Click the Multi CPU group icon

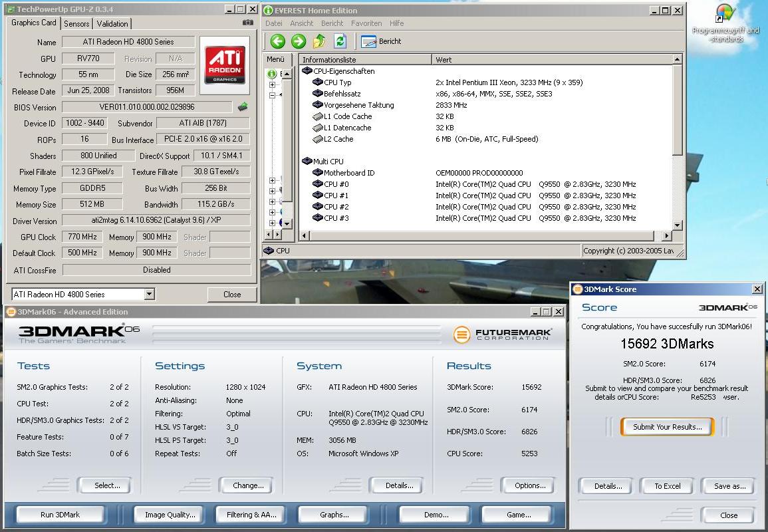point(307,161)
